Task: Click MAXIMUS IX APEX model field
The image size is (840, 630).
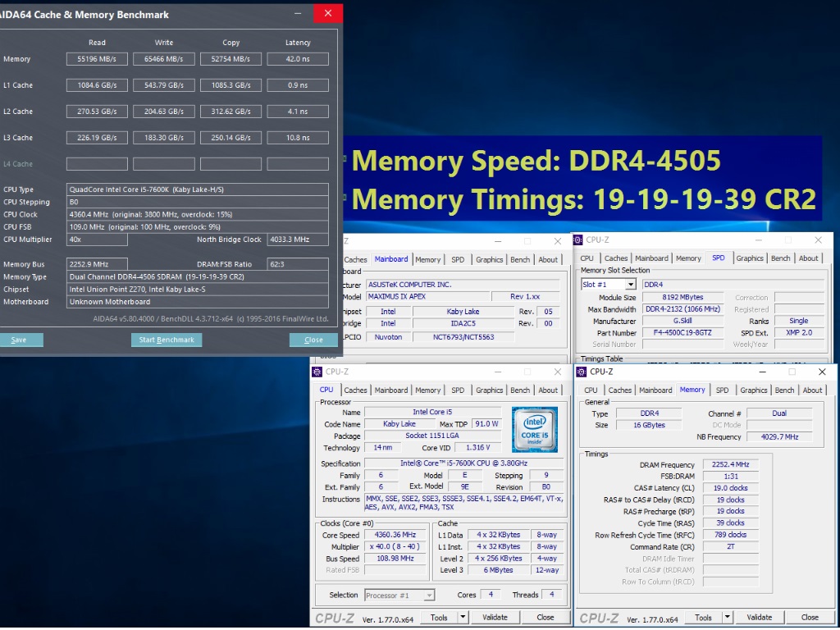Action: (428, 296)
